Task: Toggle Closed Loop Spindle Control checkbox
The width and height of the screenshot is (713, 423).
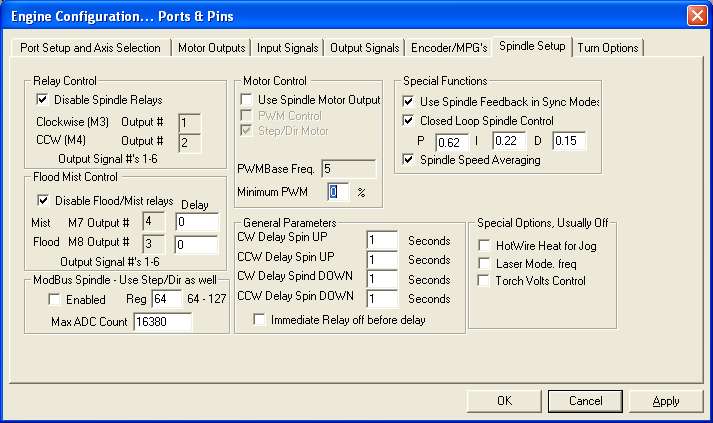Action: [x=408, y=121]
